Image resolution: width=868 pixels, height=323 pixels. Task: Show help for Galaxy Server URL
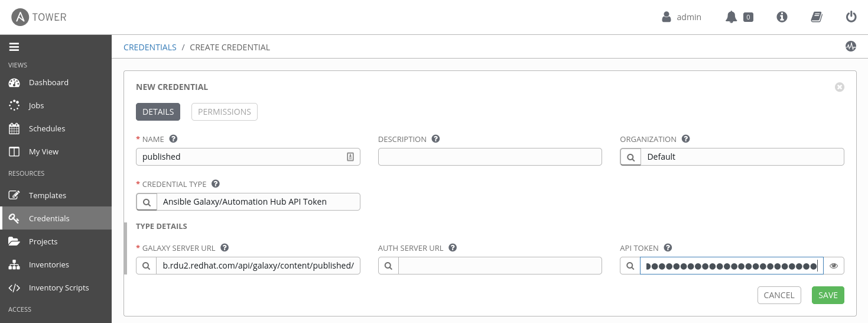[x=225, y=248]
